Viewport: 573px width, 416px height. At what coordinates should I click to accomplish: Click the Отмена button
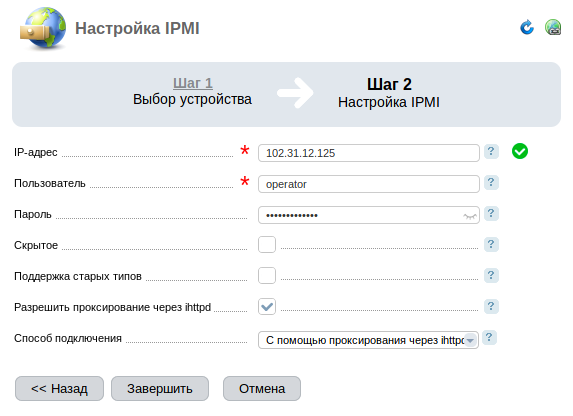coord(262,389)
